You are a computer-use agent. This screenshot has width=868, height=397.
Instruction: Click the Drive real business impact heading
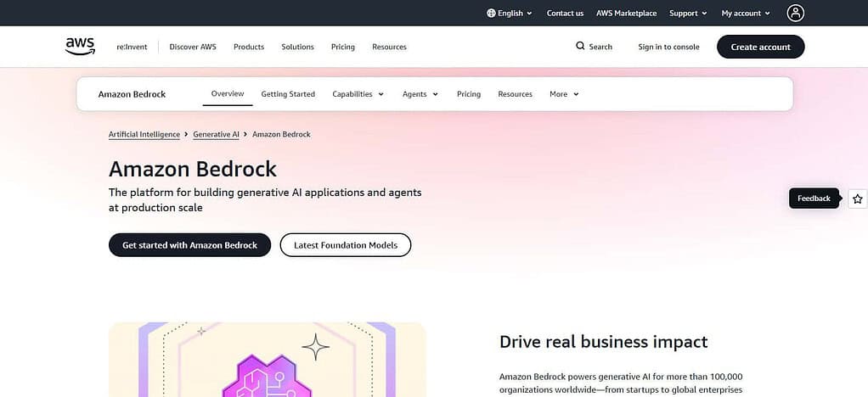[x=603, y=342]
